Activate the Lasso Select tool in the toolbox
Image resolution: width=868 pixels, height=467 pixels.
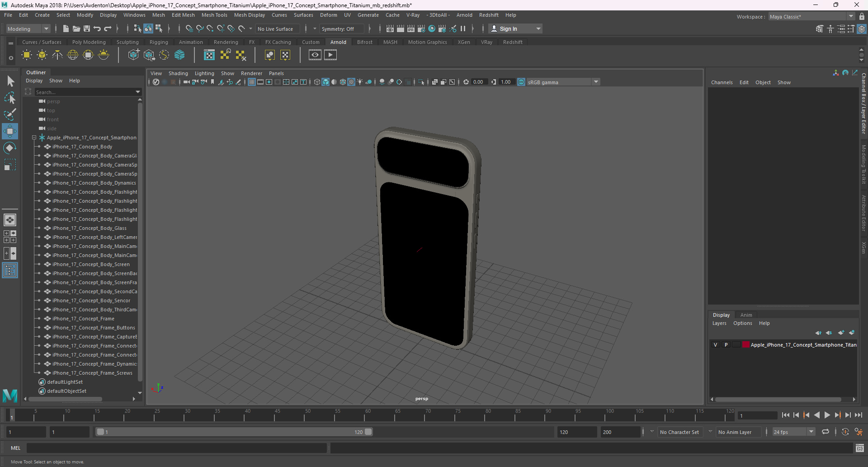10,98
